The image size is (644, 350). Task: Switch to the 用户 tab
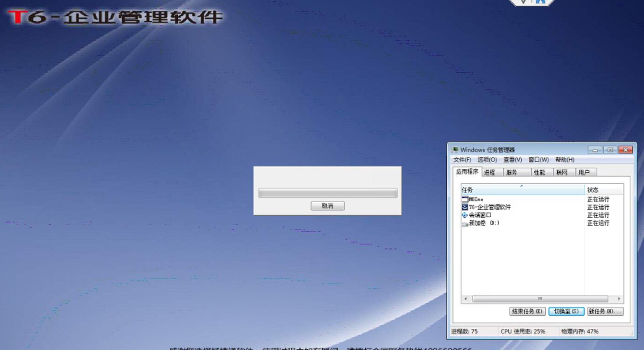click(586, 172)
